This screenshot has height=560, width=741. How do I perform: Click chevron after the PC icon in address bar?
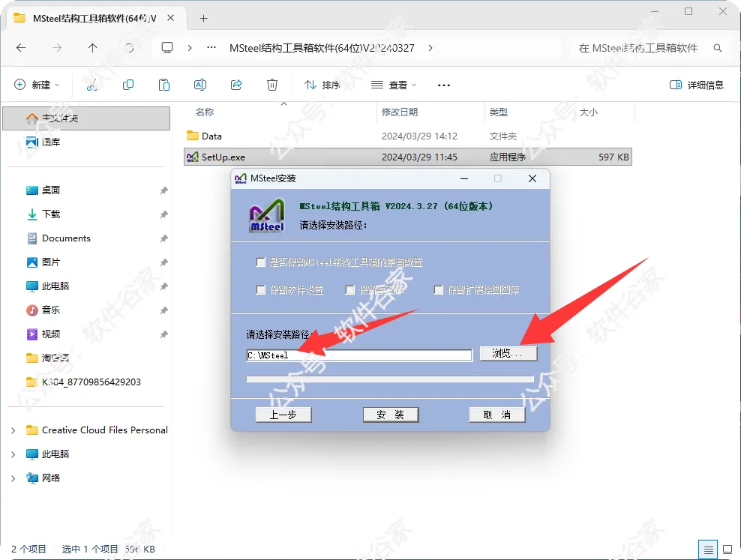[x=190, y=48]
